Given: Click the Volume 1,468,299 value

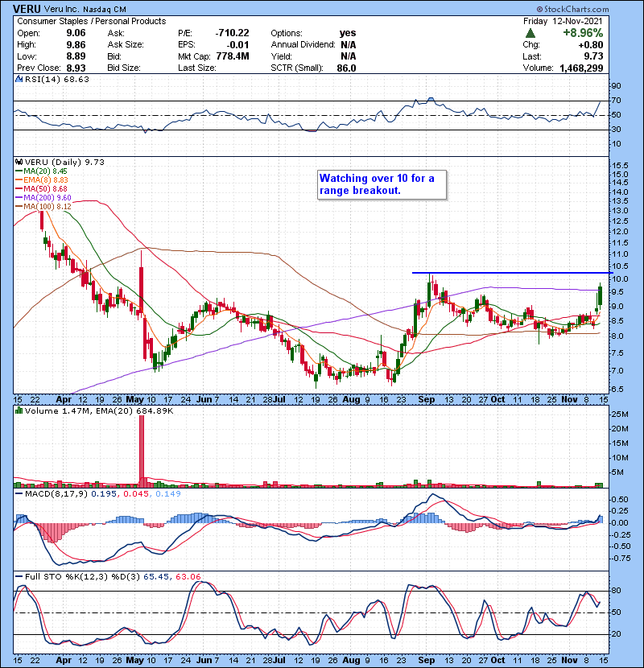Looking at the screenshot, I should (581, 68).
